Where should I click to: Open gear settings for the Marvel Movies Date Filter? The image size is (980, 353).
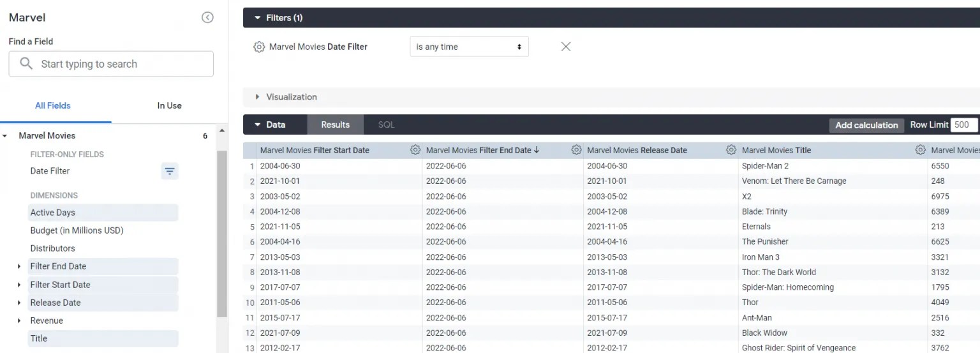coord(259,47)
